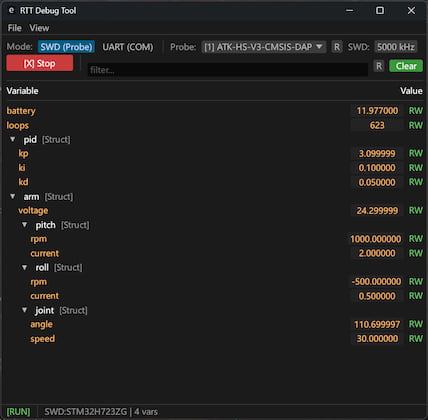Click the Value column header
This screenshot has height=420, width=428.
(x=411, y=91)
